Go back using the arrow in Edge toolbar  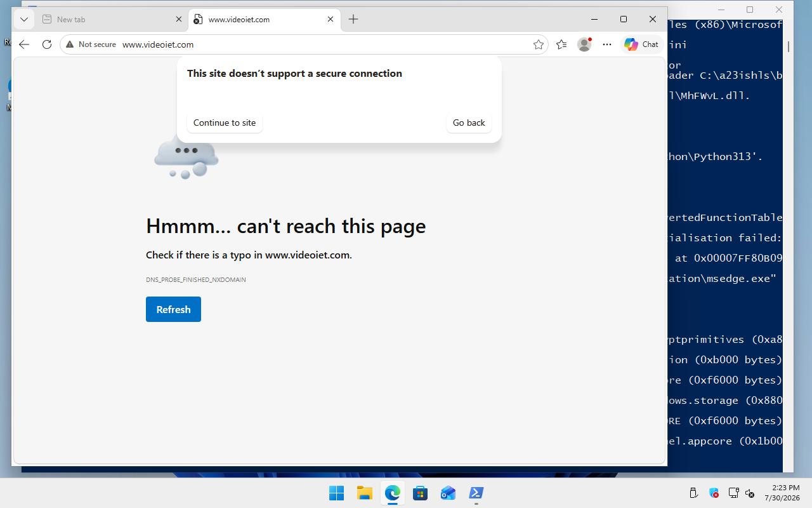click(x=24, y=44)
